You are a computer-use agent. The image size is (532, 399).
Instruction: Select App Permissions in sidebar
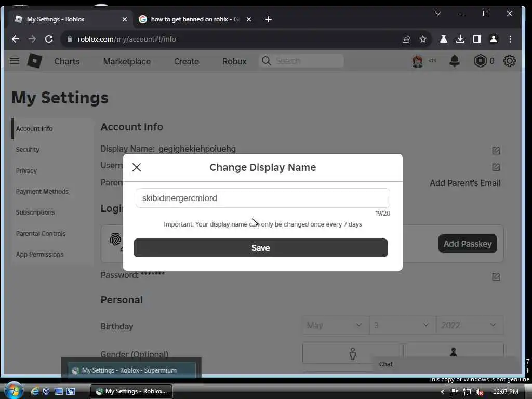pos(39,255)
